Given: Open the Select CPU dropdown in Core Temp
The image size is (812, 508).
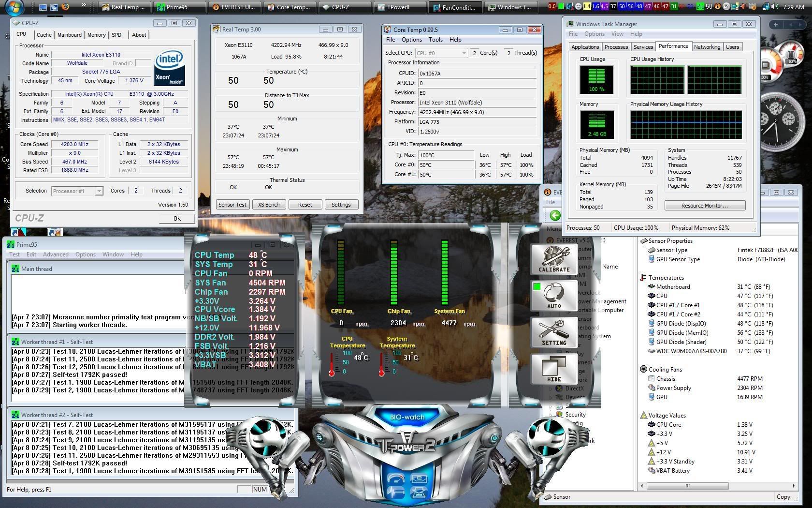Looking at the screenshot, I should coord(441,53).
